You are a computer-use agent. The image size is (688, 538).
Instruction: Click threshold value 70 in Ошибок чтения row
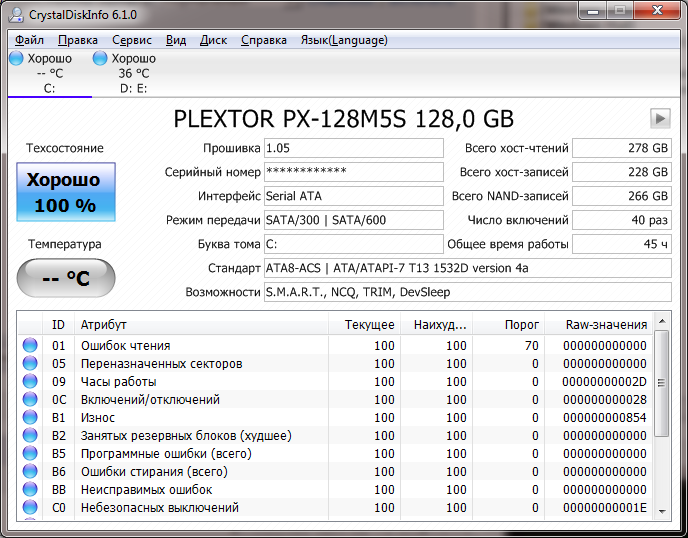point(532,346)
